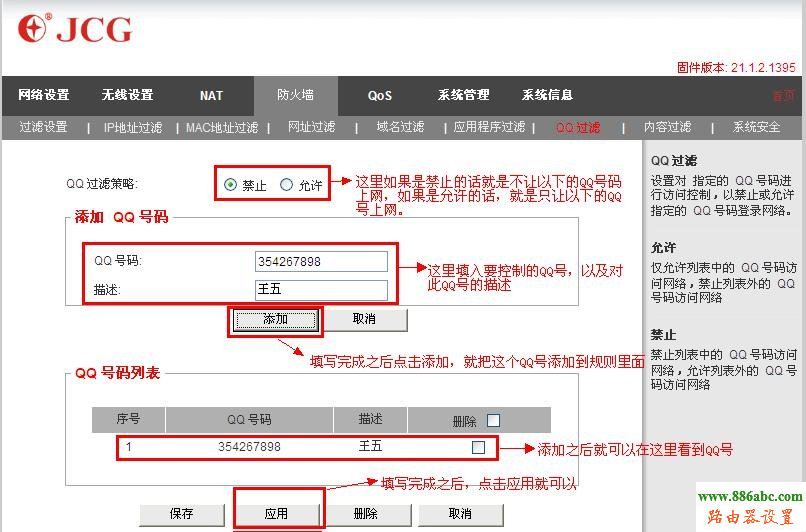Click the bottom-row 取消 button
This screenshot has width=806, height=532.
pyautogui.click(x=460, y=514)
